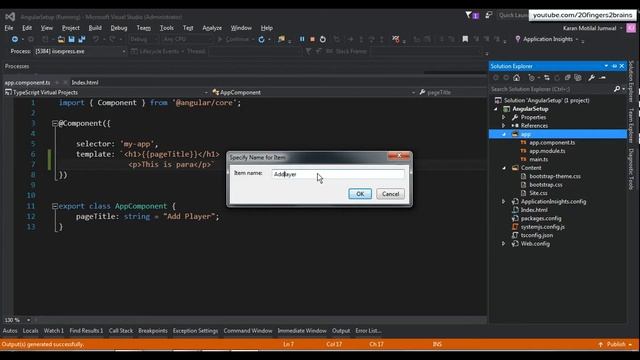
Task: Open the Output tab at bottom
Action: click(341, 331)
